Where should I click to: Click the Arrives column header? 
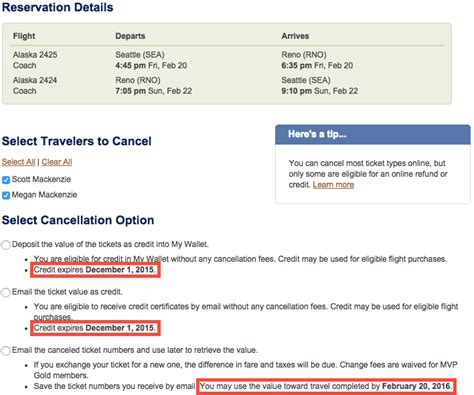(295, 36)
